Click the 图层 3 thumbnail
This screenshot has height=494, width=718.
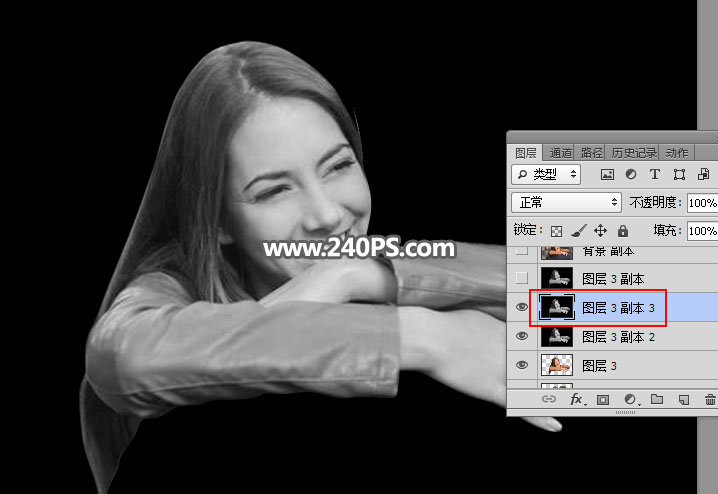click(x=556, y=365)
